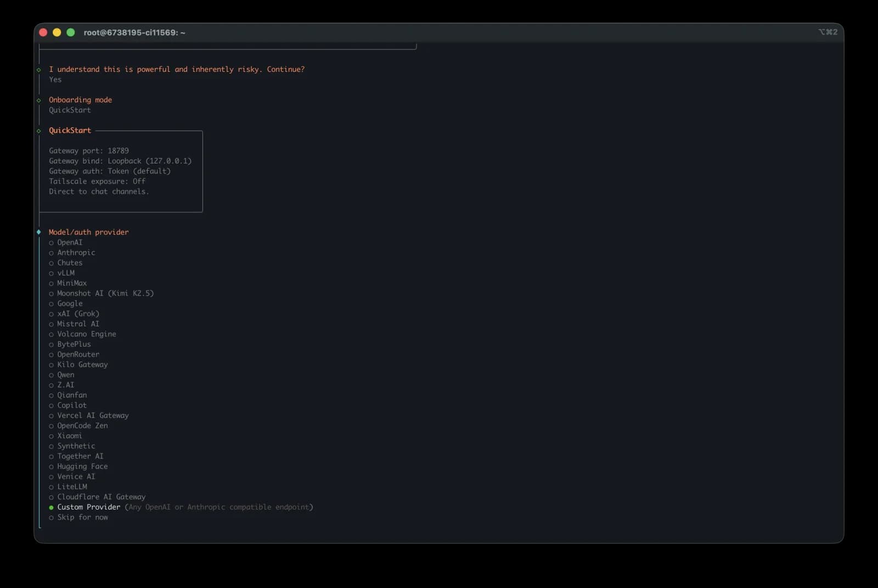Click the Gateway port: 18789 line
This screenshot has width=878, height=588.
tap(89, 151)
